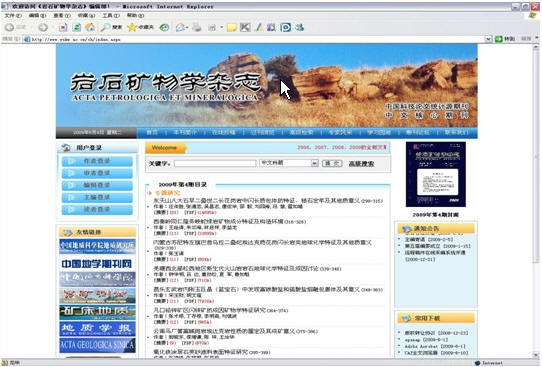Click inside the keyword search input field
Image resolution: width=542 pixels, height=367 pixels.
pos(215,163)
